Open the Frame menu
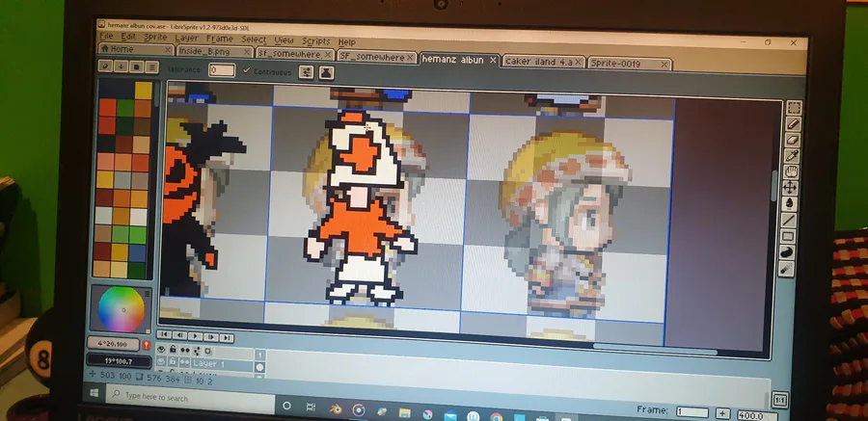Image resolution: width=868 pixels, height=421 pixels. click(x=219, y=39)
